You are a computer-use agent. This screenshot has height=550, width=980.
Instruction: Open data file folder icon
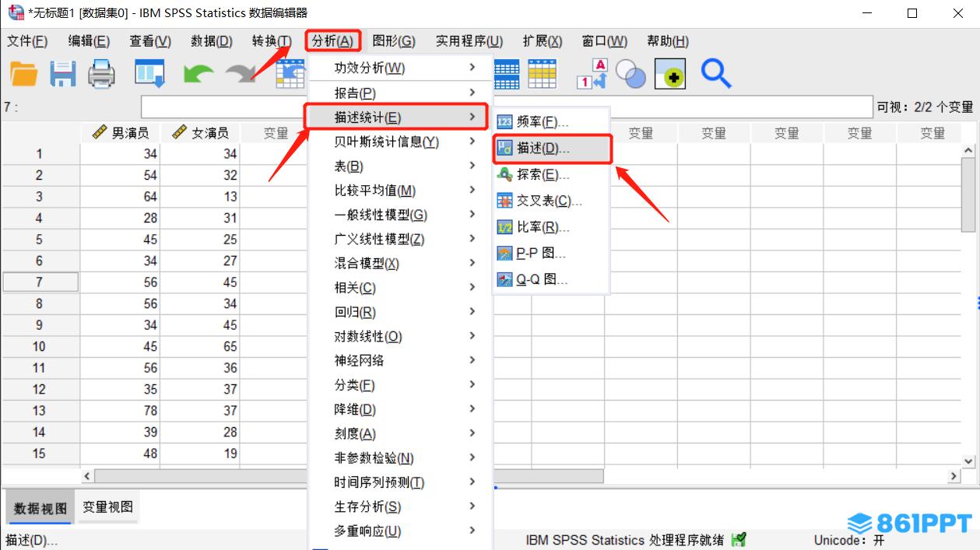click(x=24, y=74)
